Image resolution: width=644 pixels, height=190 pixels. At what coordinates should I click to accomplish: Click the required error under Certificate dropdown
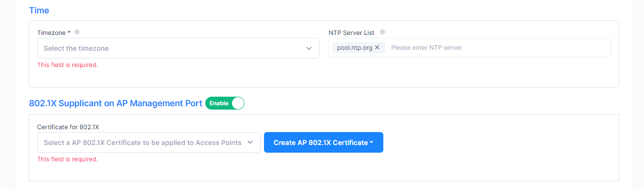(x=67, y=159)
